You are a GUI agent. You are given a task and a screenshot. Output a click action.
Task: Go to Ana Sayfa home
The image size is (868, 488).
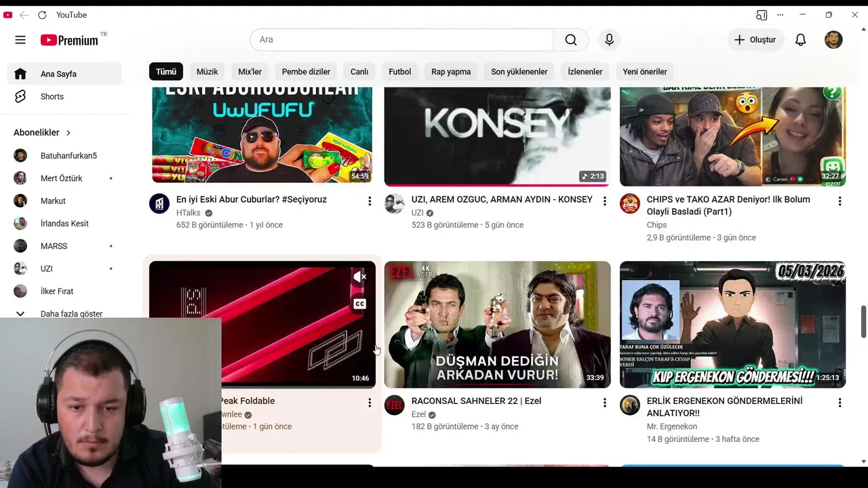(x=64, y=74)
